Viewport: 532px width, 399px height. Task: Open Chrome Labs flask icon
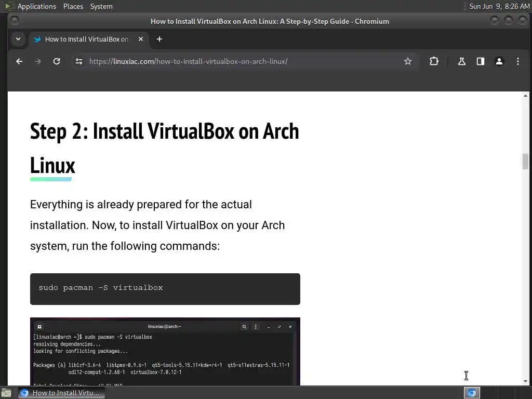[461, 61]
